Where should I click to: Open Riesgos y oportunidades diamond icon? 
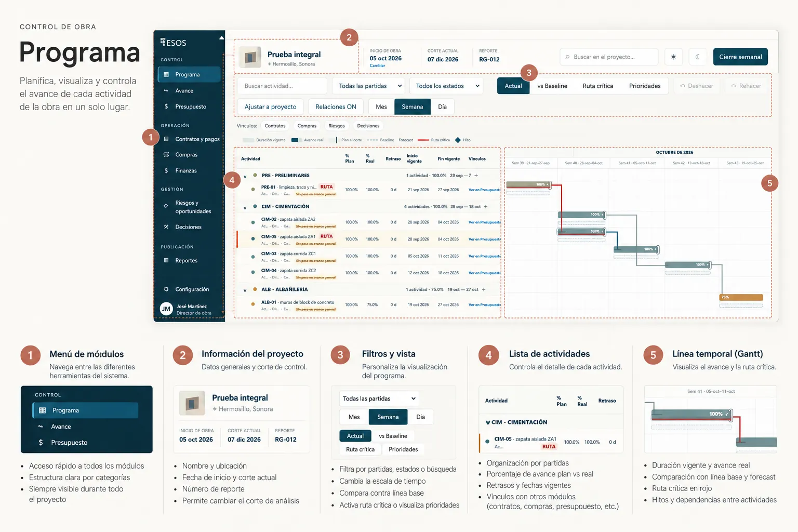click(166, 206)
